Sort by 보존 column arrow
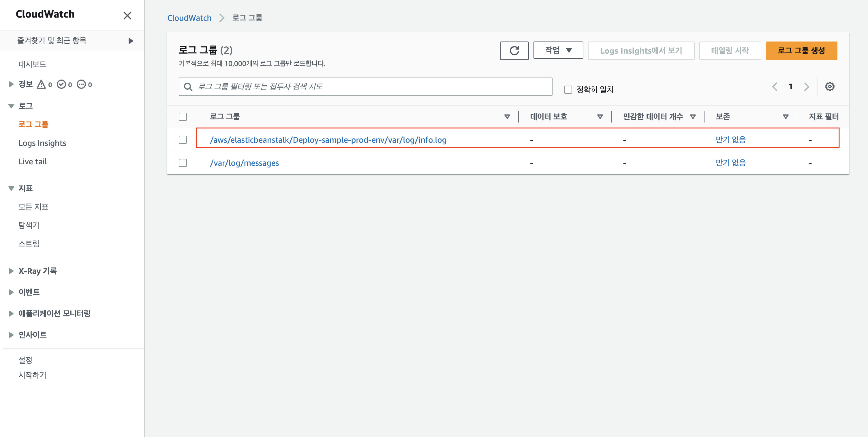The image size is (868, 437). [x=786, y=117]
